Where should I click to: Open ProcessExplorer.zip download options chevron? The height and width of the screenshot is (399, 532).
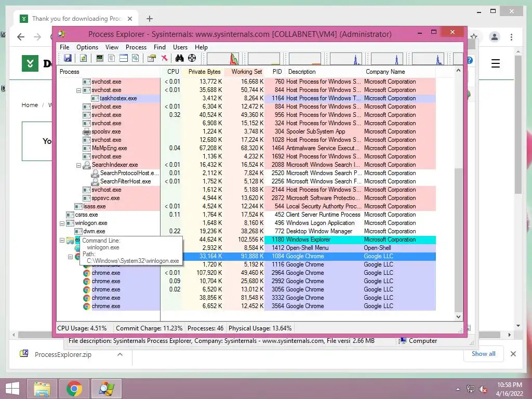click(x=120, y=354)
